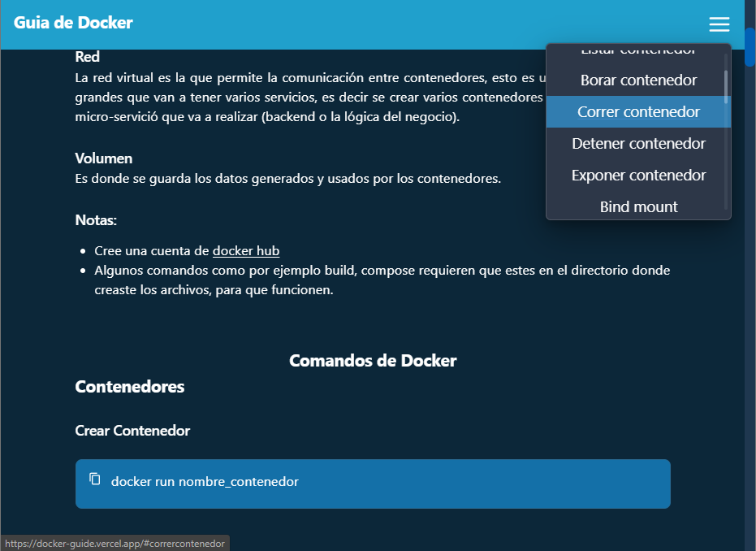The image size is (756, 551).
Task: Open Exponer contenedor menu entry
Action: tap(638, 176)
